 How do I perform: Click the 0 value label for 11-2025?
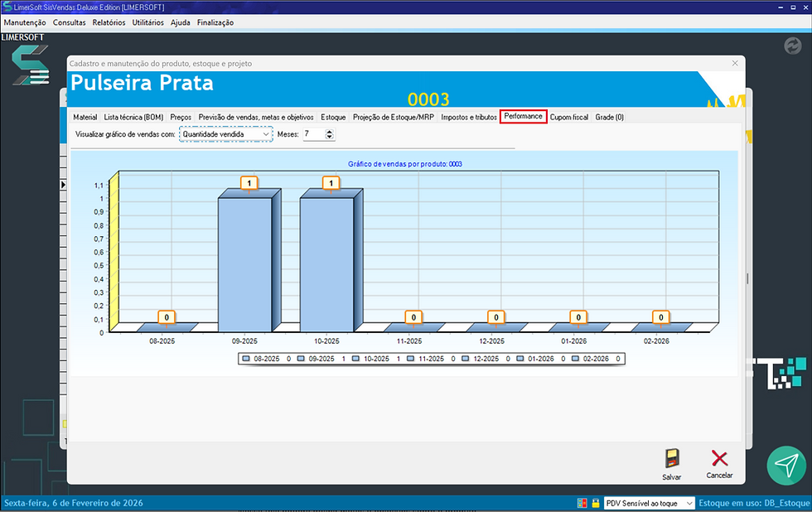point(413,317)
